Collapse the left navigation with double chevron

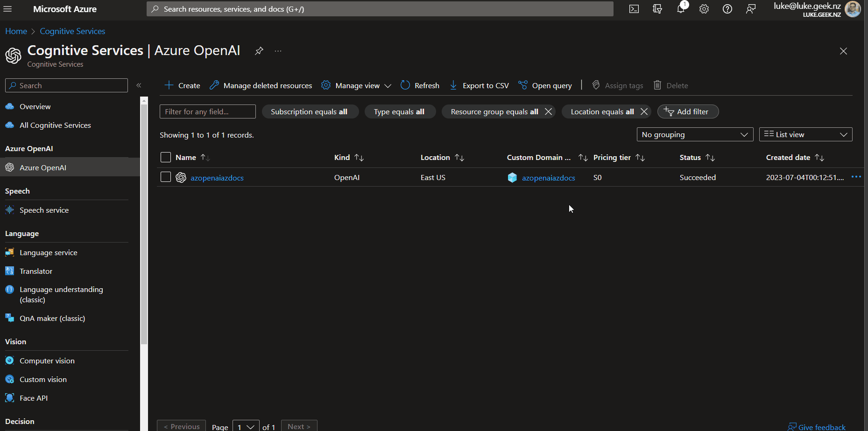click(x=139, y=85)
